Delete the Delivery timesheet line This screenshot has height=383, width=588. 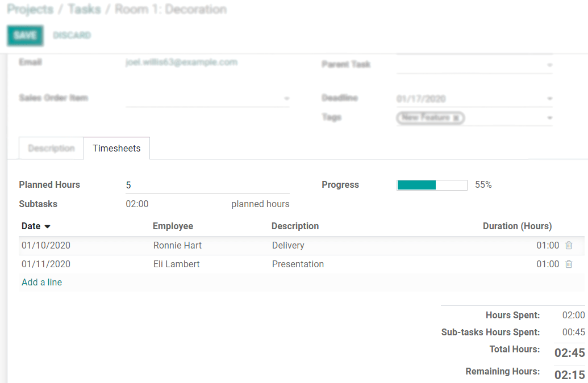(569, 245)
